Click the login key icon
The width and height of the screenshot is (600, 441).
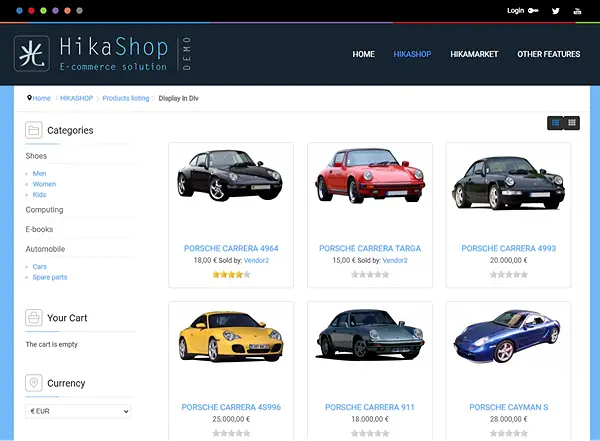point(534,11)
